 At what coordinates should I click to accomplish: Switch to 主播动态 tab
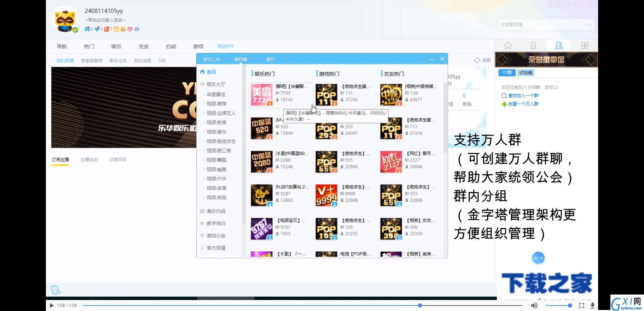point(89,160)
